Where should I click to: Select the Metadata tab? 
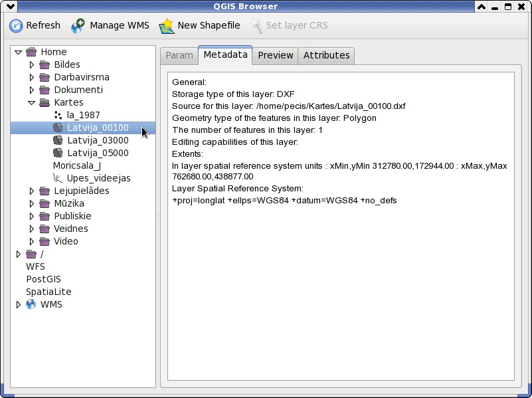click(x=225, y=54)
